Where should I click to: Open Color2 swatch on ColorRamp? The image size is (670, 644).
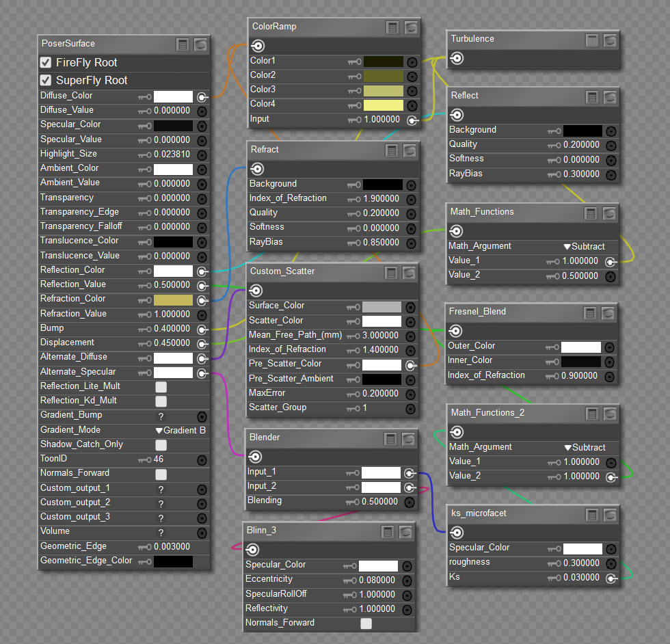(x=384, y=77)
